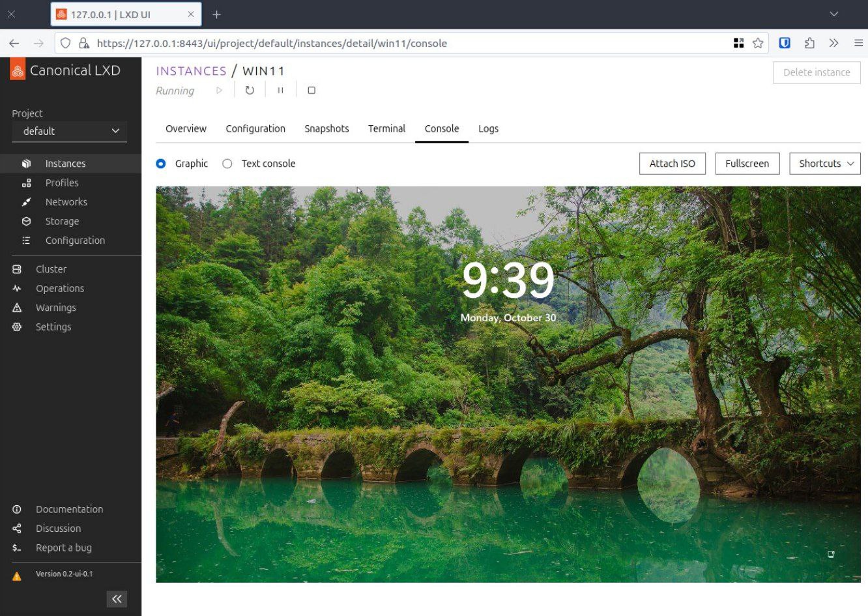Collapse the sidebar navigation

point(117,599)
